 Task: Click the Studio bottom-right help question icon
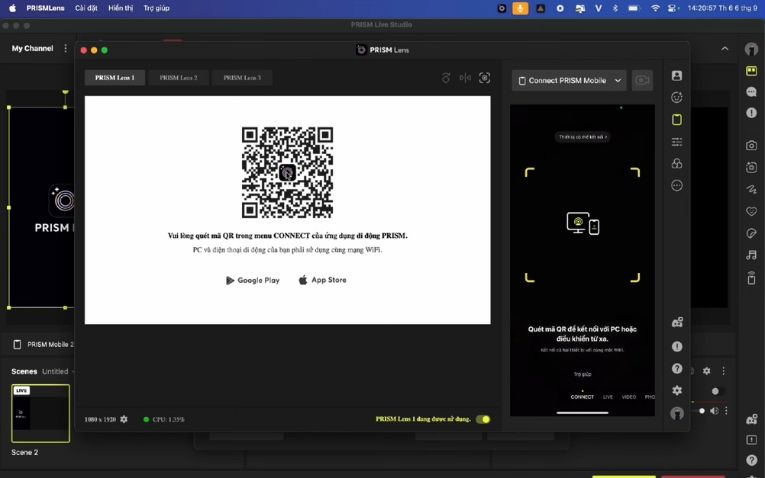751,460
